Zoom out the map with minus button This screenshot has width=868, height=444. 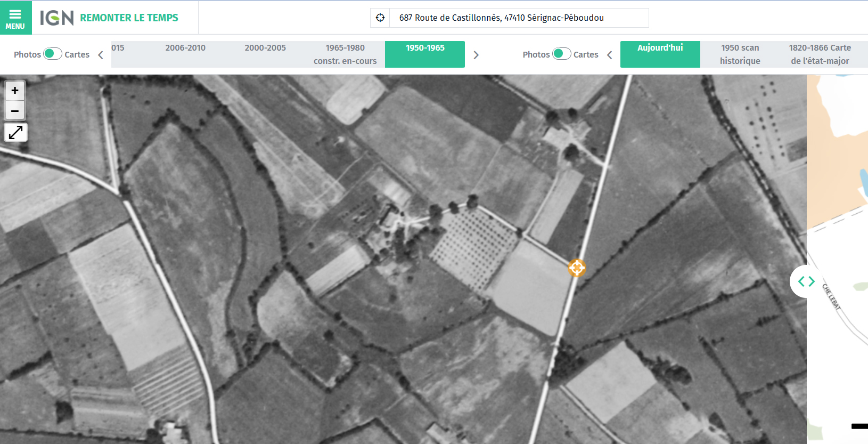coord(15,111)
